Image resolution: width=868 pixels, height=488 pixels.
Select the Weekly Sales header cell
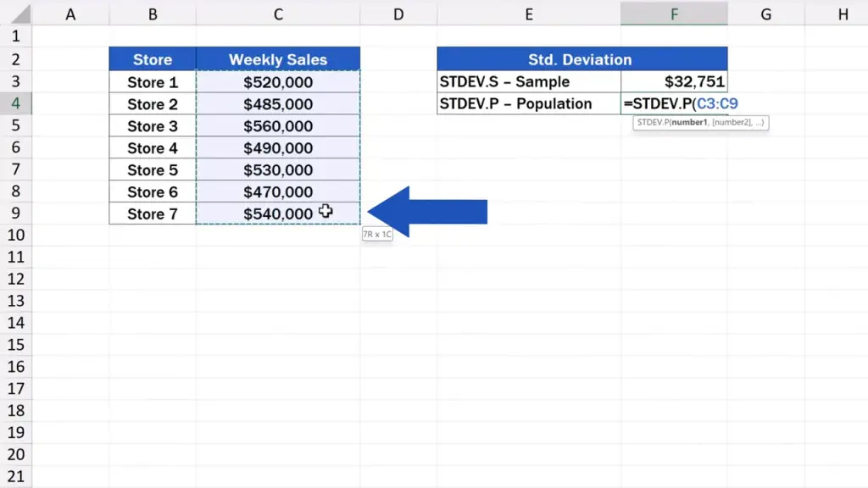(277, 59)
